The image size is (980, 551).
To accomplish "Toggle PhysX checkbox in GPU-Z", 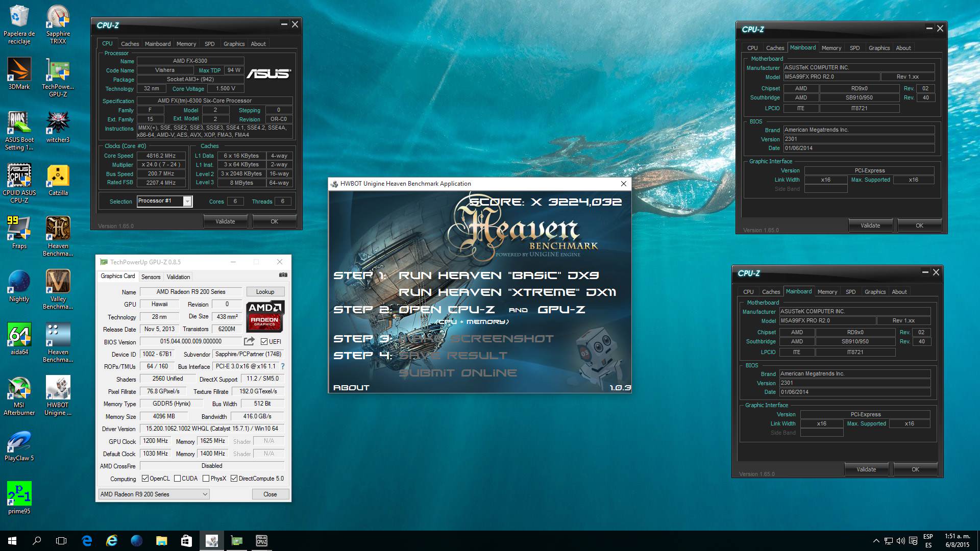I will (x=206, y=479).
